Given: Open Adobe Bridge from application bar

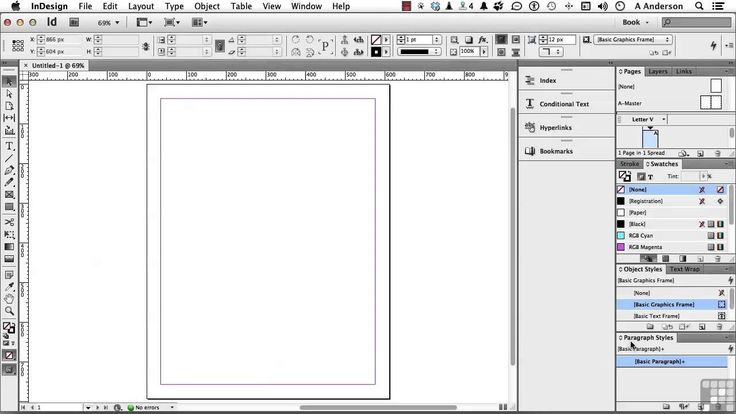Looking at the screenshot, I should point(74,22).
